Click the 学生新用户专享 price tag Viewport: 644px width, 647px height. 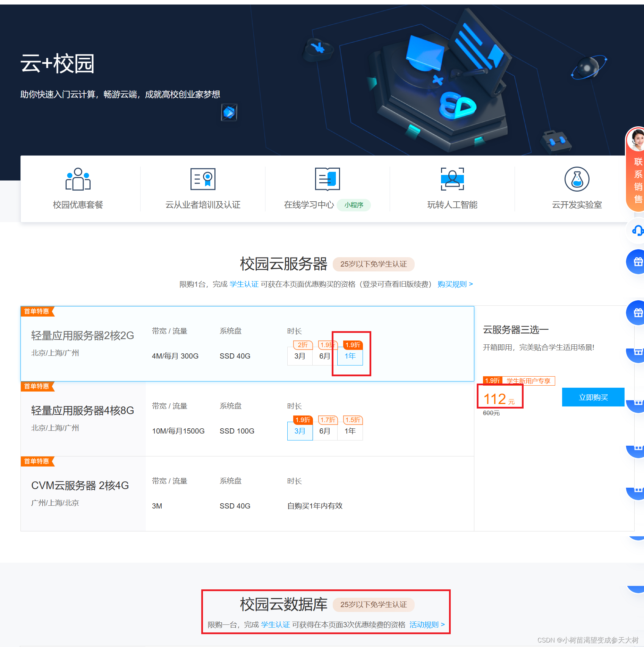(x=528, y=381)
